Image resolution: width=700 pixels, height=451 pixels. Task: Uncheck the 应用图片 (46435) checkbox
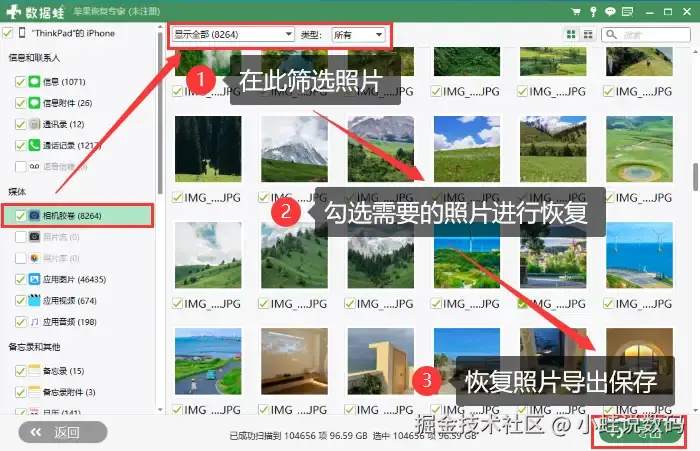click(x=20, y=279)
